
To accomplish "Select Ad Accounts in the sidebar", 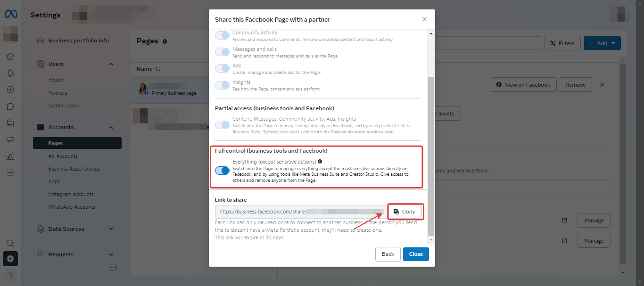I will coord(63,156).
